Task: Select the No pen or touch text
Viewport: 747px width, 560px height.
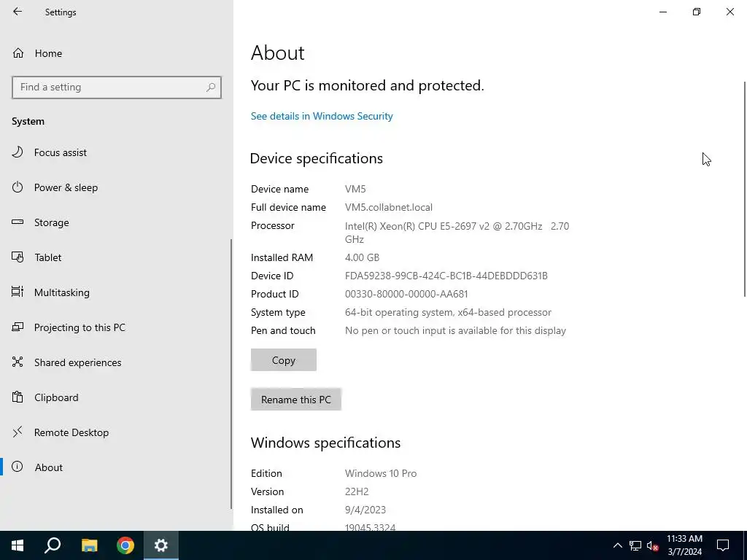Action: tap(455, 330)
